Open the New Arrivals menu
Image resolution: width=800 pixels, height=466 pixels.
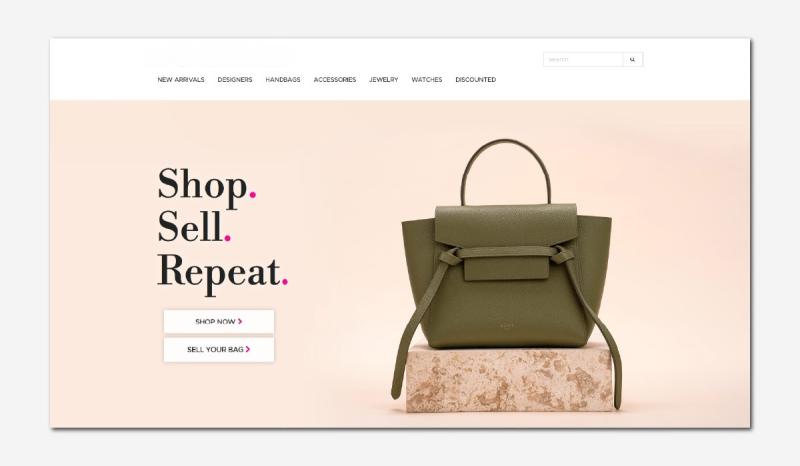pyautogui.click(x=181, y=80)
